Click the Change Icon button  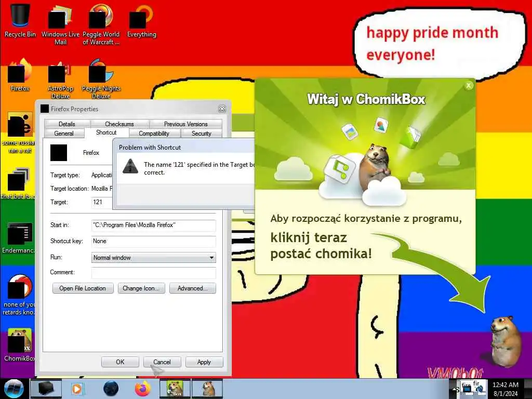tap(141, 288)
